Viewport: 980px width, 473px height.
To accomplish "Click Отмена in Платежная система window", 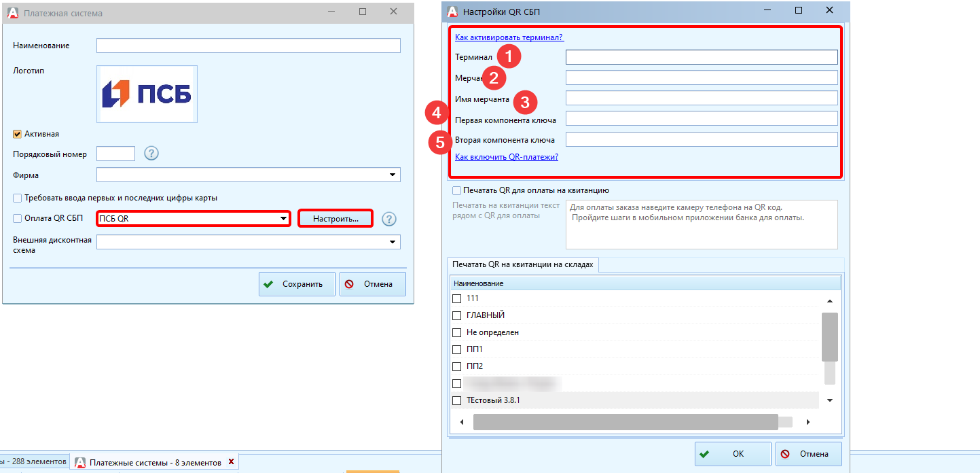I will click(372, 284).
